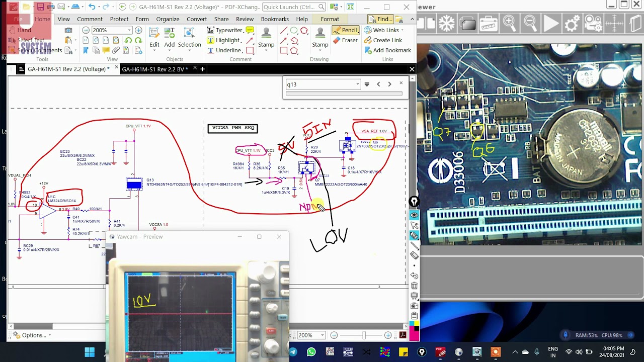The image size is (644, 362).
Task: Click the play triangle in viewer toolbar
Action: [x=551, y=24]
